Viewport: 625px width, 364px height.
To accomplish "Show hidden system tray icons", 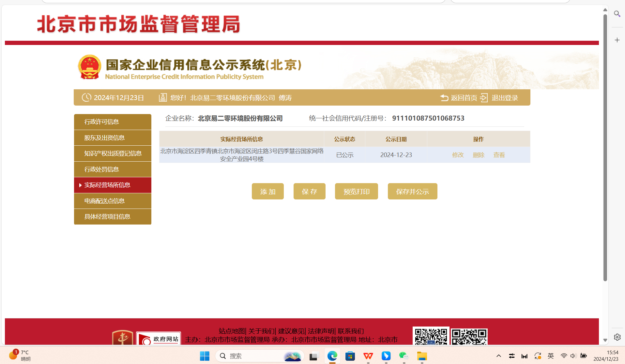I will 498,356.
